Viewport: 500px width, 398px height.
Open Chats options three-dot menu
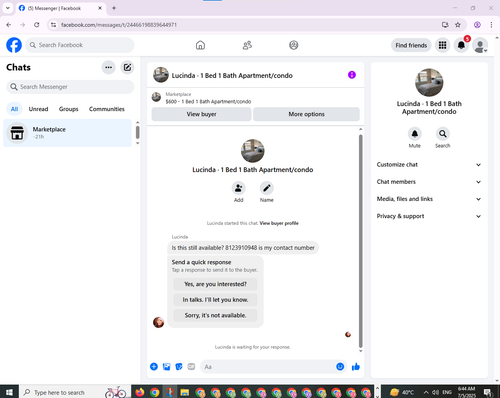coord(108,67)
